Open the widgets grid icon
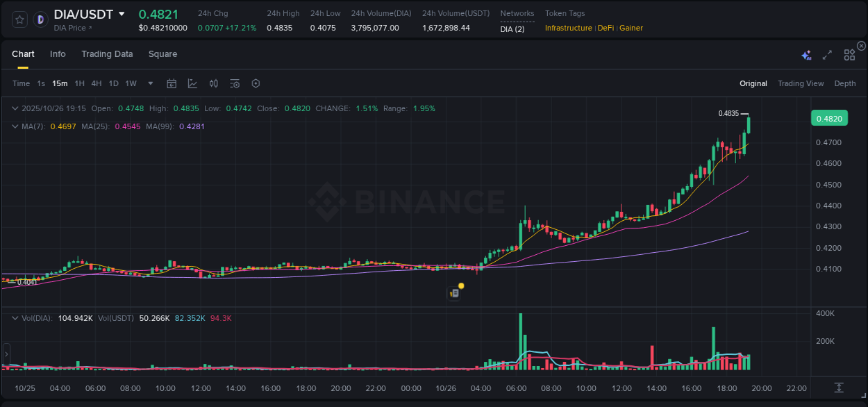The height and width of the screenshot is (407, 868). 849,54
